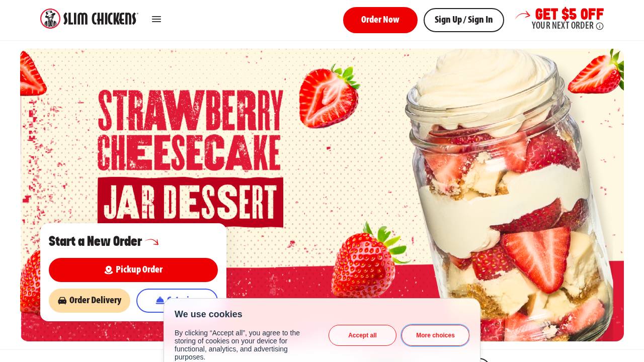This screenshot has width=644, height=362.
Task: Start a Pickup Order
Action: 133,270
